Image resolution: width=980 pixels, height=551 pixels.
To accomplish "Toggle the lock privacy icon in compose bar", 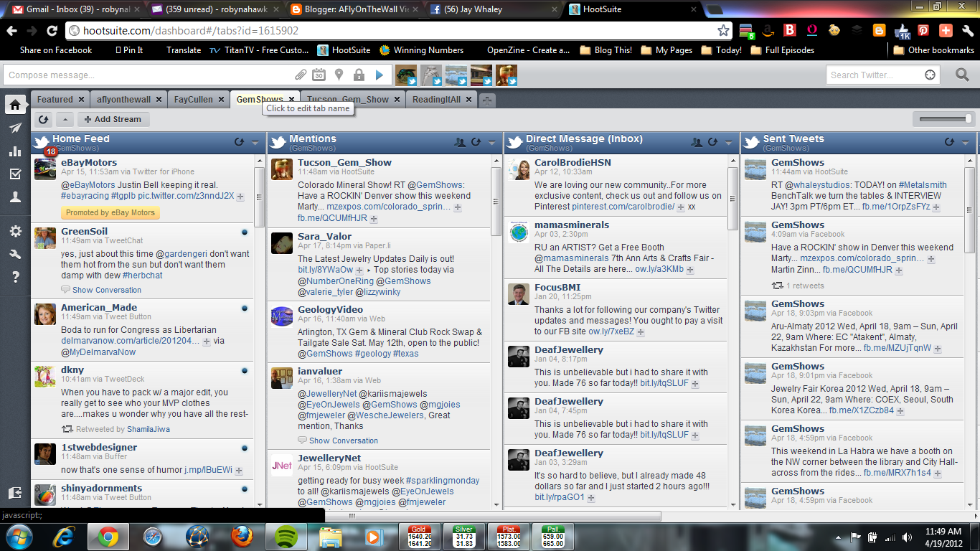I will point(359,75).
